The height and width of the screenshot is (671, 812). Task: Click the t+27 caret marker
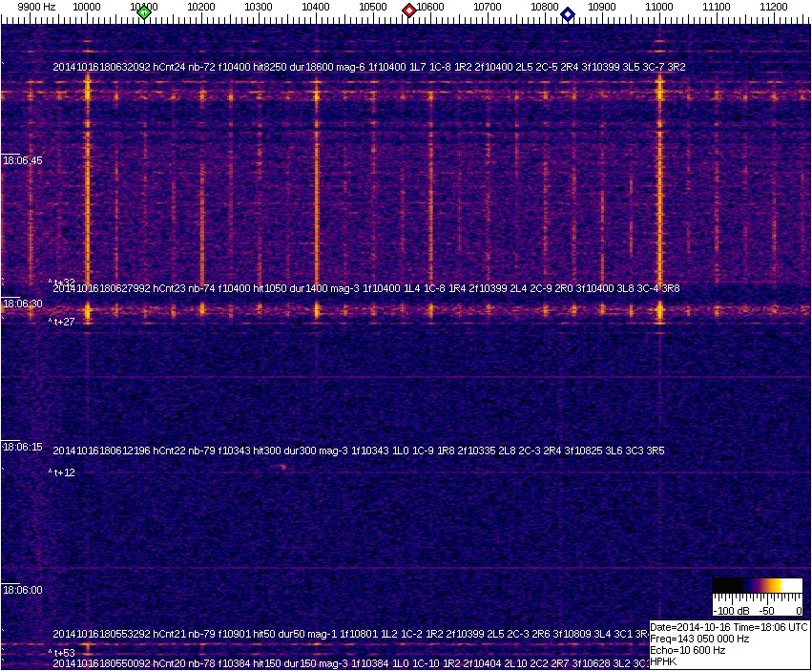[62, 323]
